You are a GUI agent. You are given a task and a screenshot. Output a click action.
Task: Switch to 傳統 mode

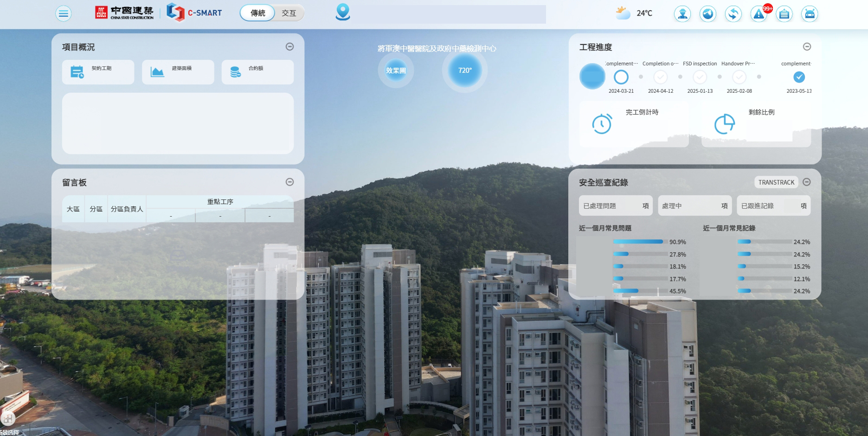click(x=258, y=13)
